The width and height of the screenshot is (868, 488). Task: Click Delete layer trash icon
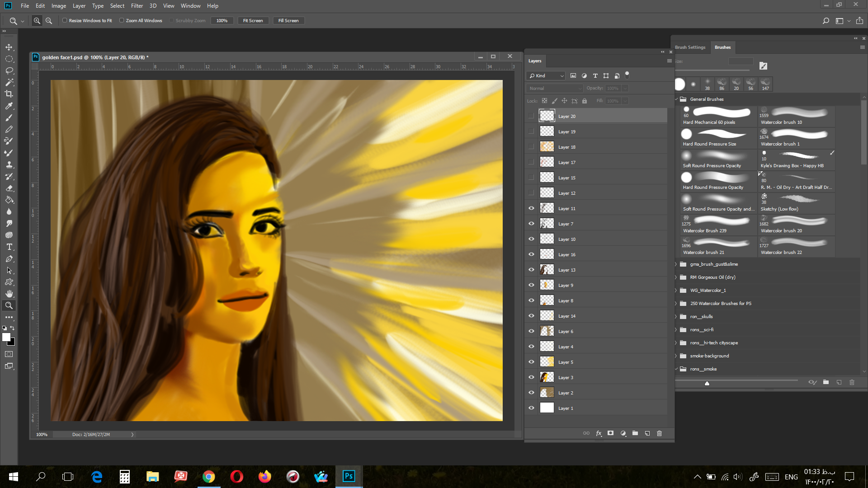pos(660,433)
